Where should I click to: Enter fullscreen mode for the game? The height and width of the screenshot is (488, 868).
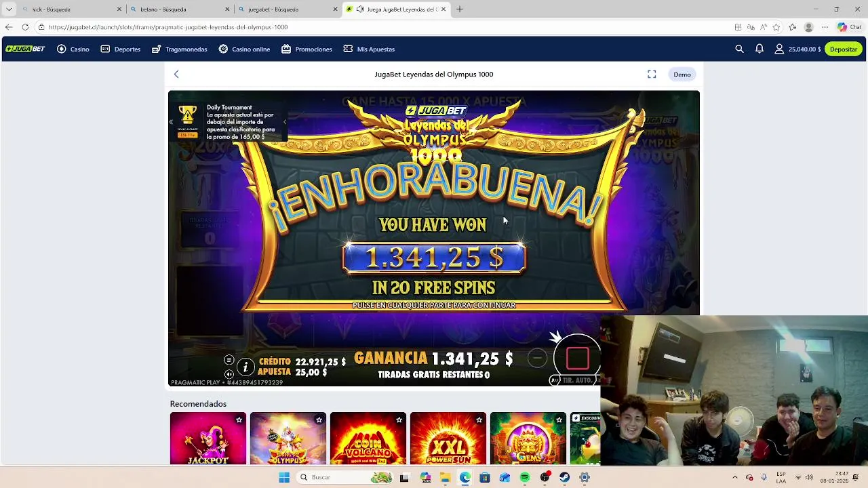pyautogui.click(x=652, y=75)
